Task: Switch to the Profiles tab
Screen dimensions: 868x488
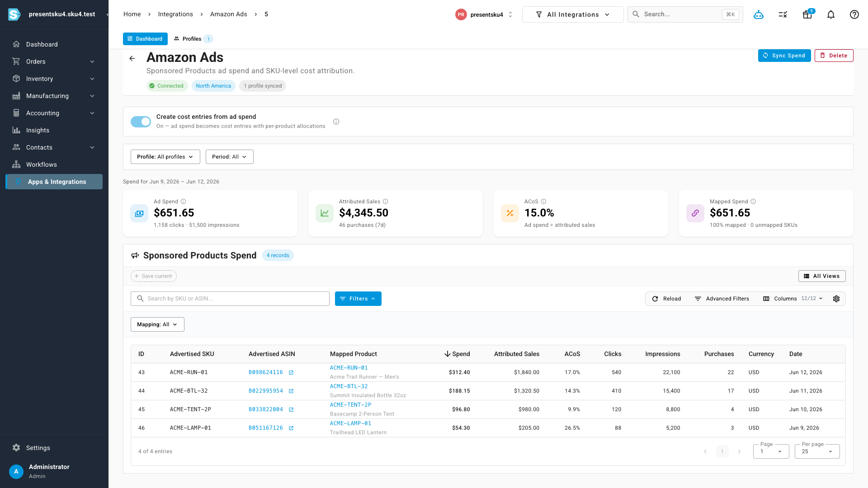Action: [193, 39]
